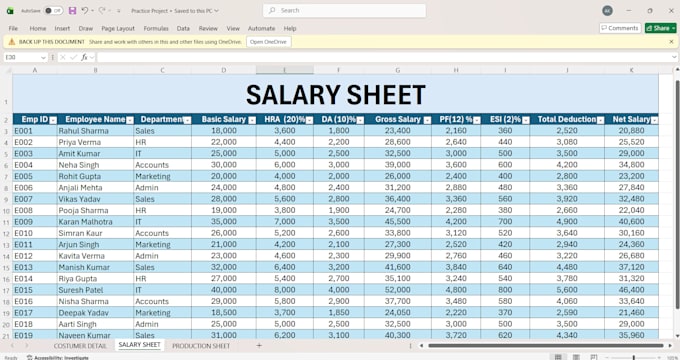Open the Home ribbon tab
This screenshot has height=360, width=680.
click(38, 28)
